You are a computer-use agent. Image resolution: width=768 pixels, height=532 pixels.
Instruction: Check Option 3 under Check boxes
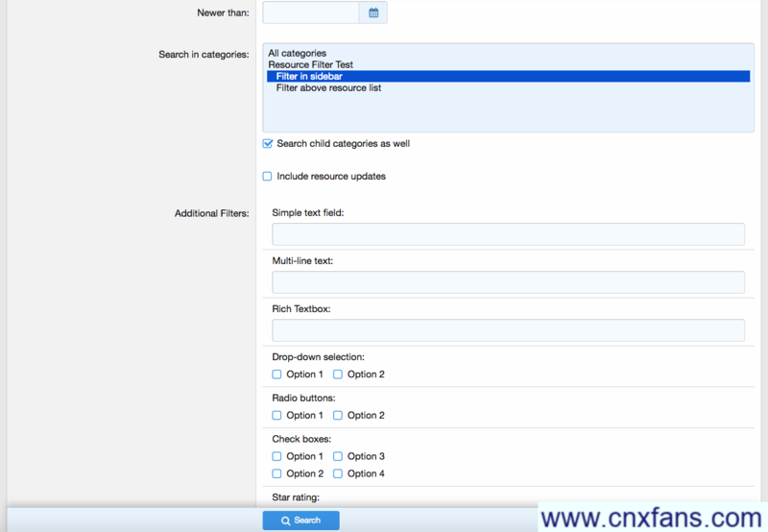coord(338,456)
